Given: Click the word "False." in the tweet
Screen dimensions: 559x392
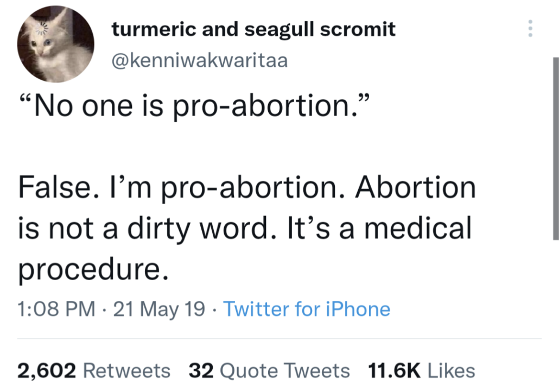Looking at the screenshot, I should coord(52,188).
